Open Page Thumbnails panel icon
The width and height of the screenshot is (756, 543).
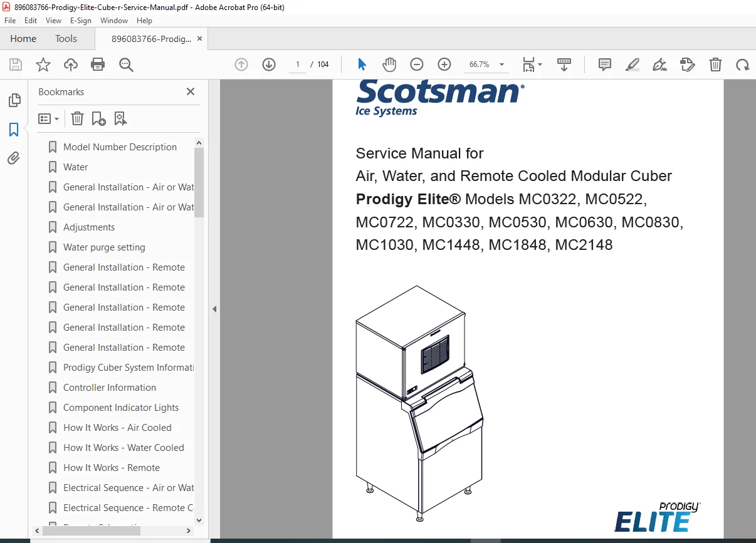tap(14, 100)
